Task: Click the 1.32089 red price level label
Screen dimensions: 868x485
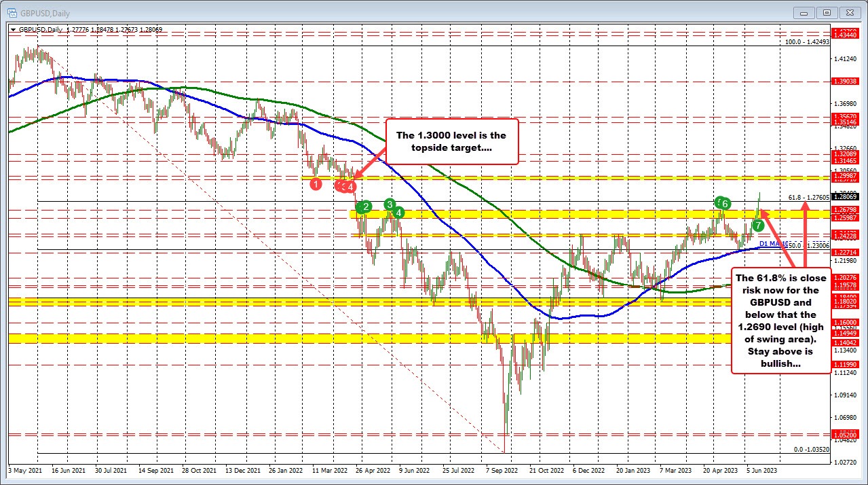Action: [x=845, y=155]
